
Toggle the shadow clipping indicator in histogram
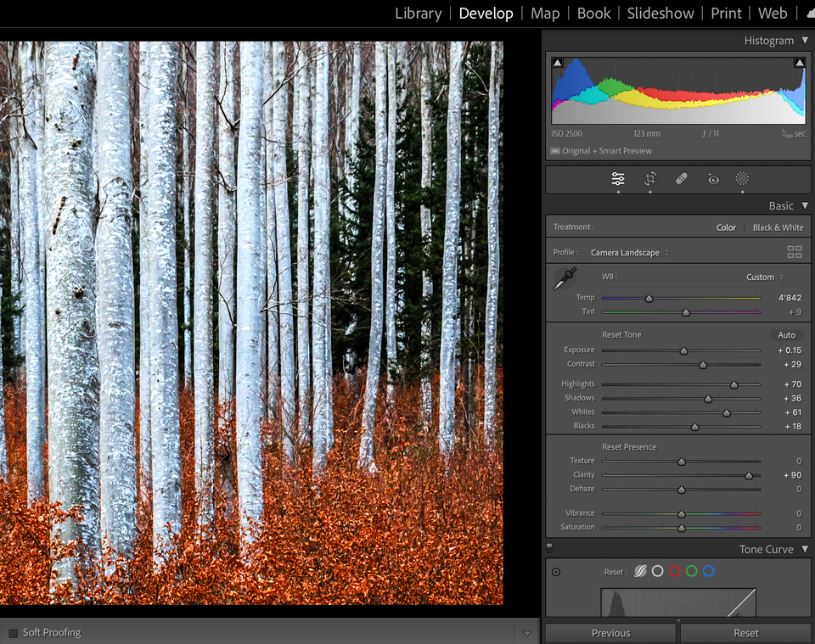tap(558, 63)
